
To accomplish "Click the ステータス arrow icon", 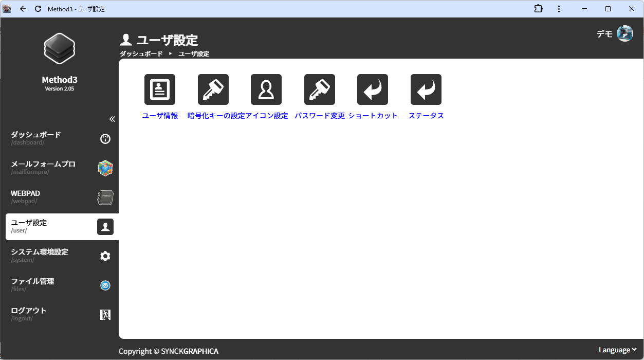I will (x=426, y=89).
